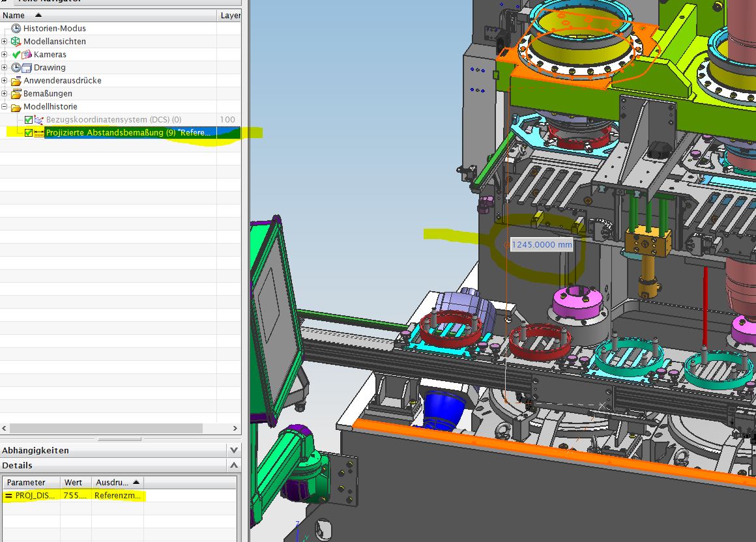Sort by the Ausdru... column header
This screenshot has width=756, height=542.
click(118, 482)
